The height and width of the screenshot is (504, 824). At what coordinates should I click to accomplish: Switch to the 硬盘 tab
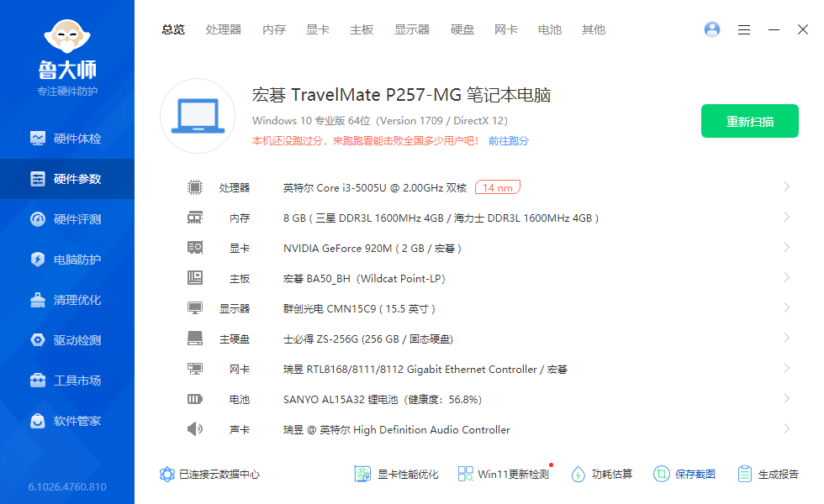(x=462, y=30)
